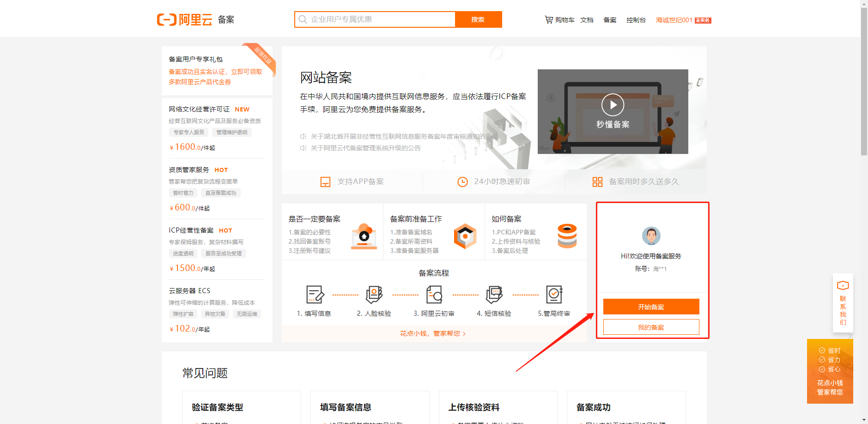
Task: Click the 人脸核验 step icon
Action: (374, 295)
